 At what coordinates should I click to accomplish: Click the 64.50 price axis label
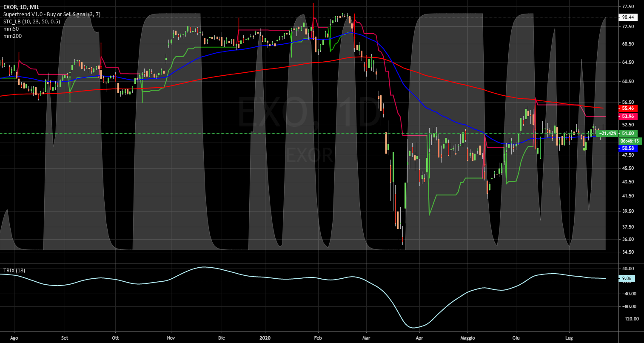pos(628,62)
